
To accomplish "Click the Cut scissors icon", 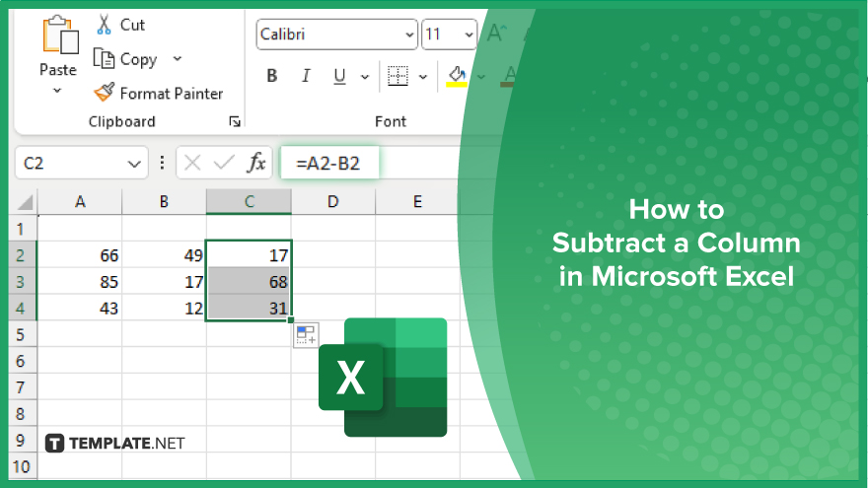I will coord(104,25).
